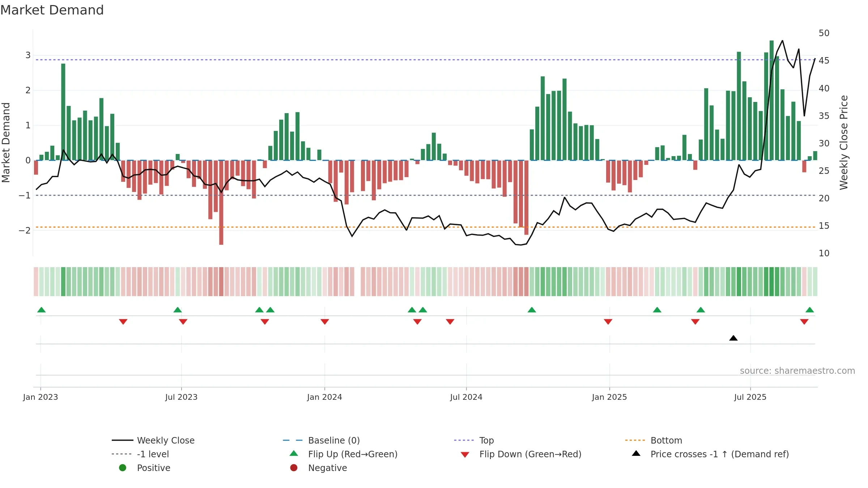868x488 pixels.
Task: Click the black price-cross marker before Jul 2025
Action: click(x=733, y=338)
